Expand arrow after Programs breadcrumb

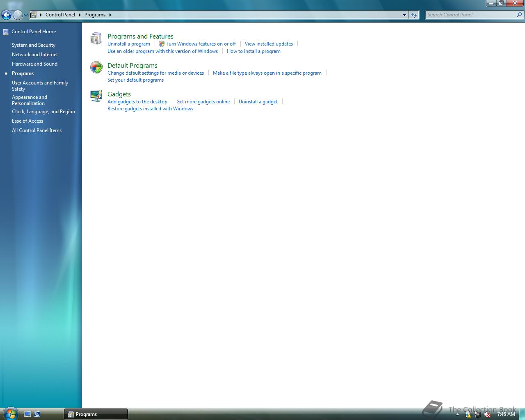point(110,15)
